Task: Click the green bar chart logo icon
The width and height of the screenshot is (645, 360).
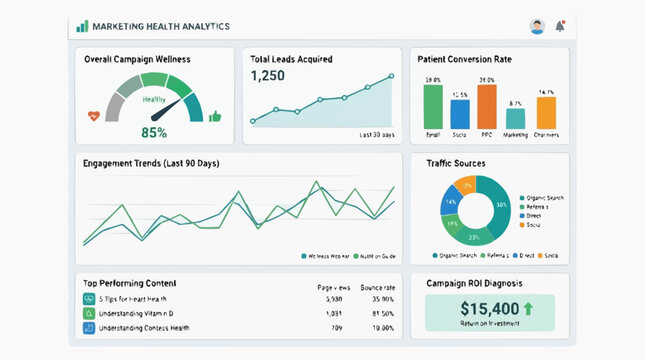Action: click(x=82, y=26)
